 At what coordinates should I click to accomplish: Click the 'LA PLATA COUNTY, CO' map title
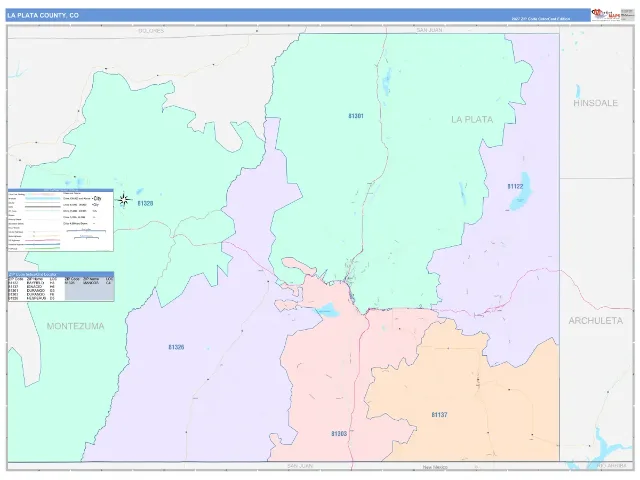43,16
